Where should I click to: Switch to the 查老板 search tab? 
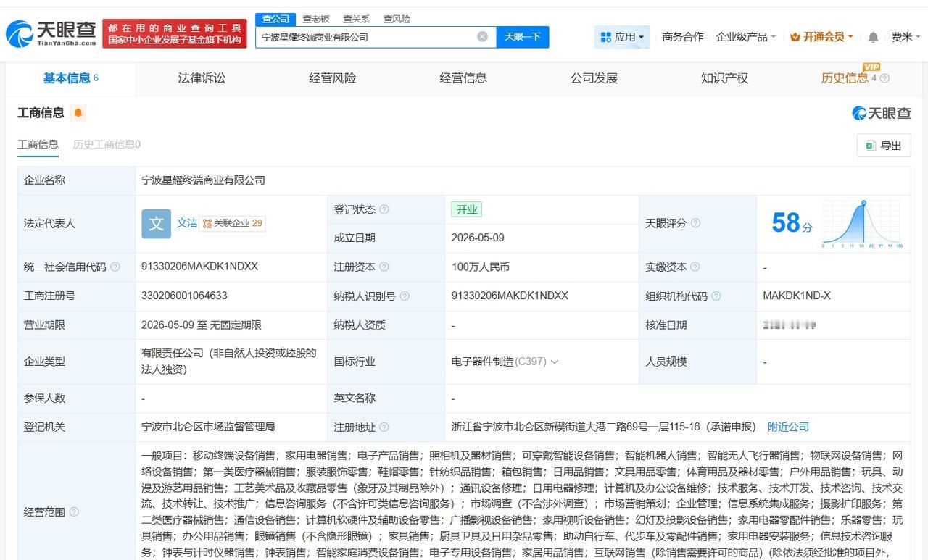click(x=316, y=19)
